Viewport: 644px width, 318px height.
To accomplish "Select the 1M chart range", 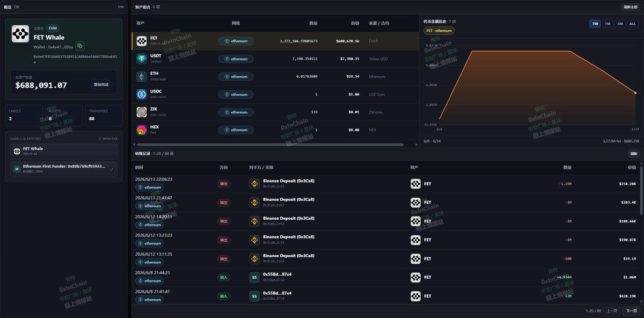I will (607, 24).
